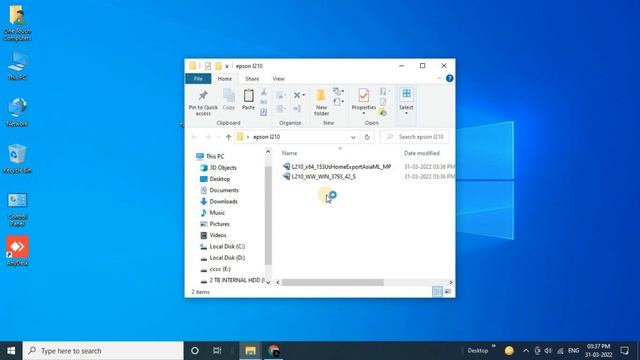Open the File menu tab
Viewport: 640px width, 360px height.
coord(198,78)
